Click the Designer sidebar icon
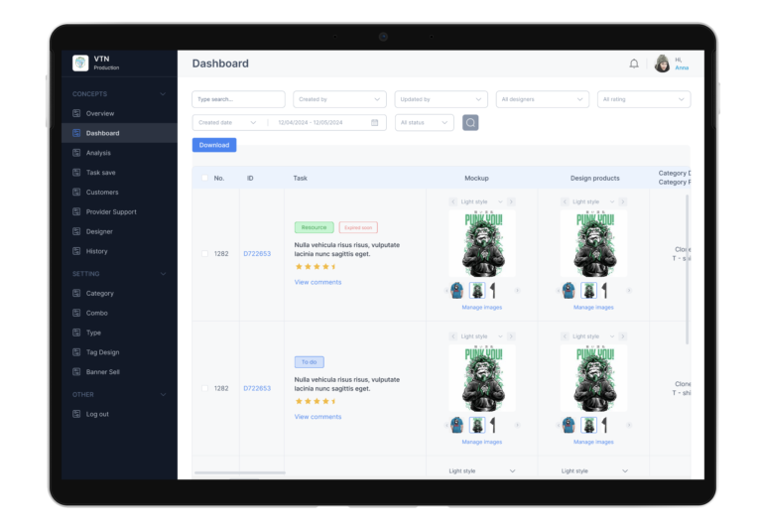Screen dimensions: 762x532 coord(76,231)
